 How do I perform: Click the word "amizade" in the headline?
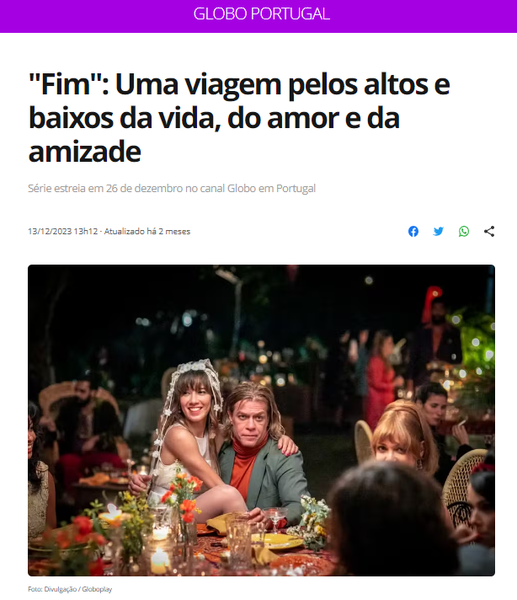coord(85,152)
